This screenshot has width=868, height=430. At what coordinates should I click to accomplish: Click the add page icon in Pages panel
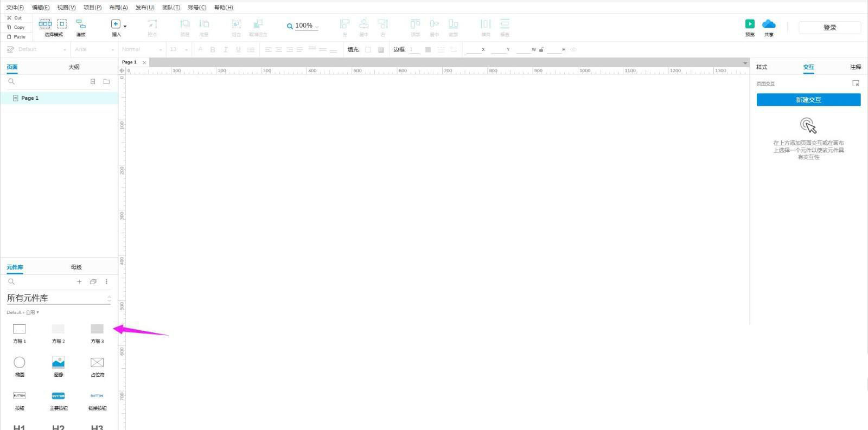(x=93, y=81)
